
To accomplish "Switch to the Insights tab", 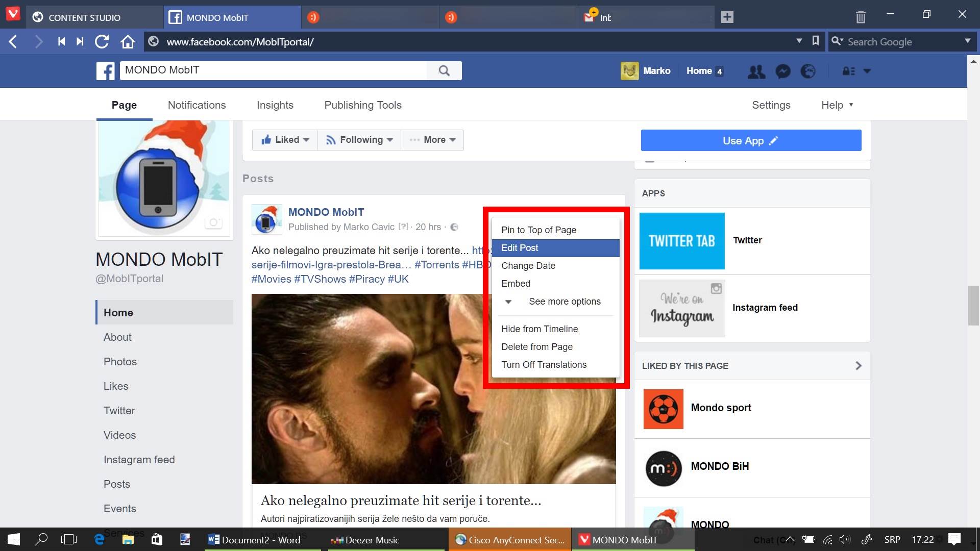I will [x=275, y=105].
